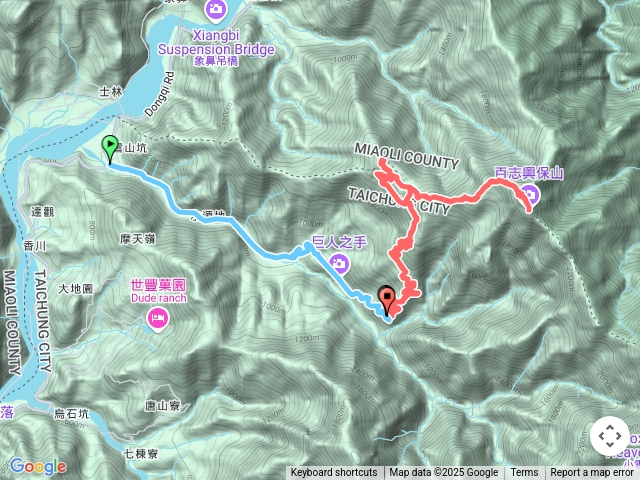This screenshot has width=640, height=480.
Task: Click Report a map error link
Action: (x=591, y=473)
